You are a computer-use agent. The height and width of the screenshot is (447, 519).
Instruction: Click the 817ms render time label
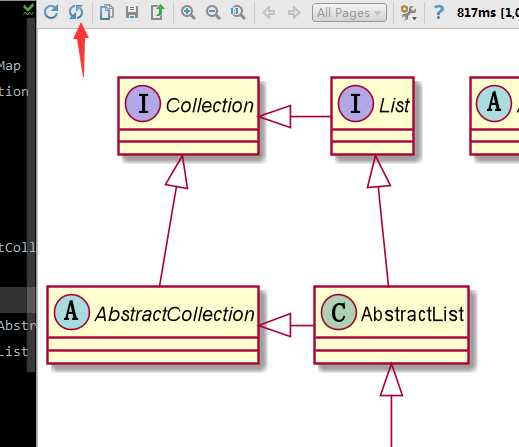pos(488,13)
